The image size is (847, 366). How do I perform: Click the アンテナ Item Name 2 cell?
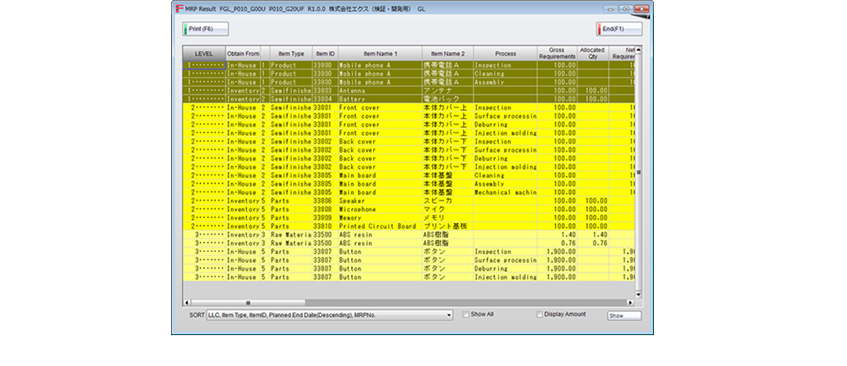448,91
